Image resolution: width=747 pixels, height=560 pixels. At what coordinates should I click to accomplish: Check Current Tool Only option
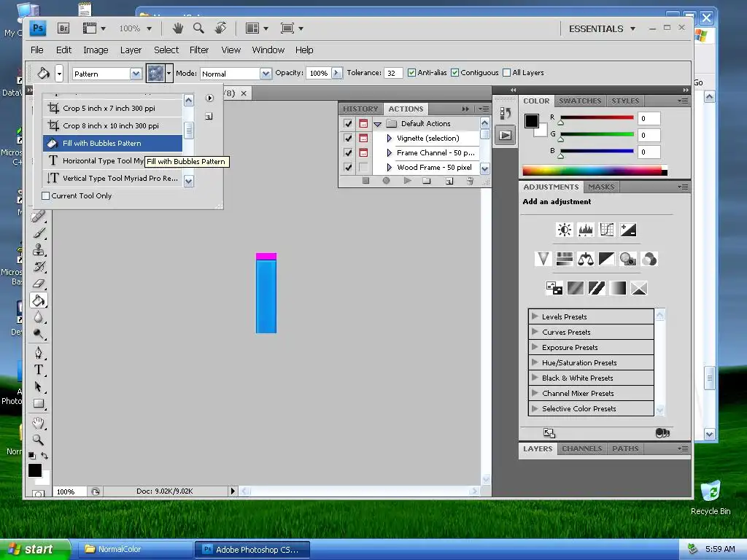coord(46,195)
